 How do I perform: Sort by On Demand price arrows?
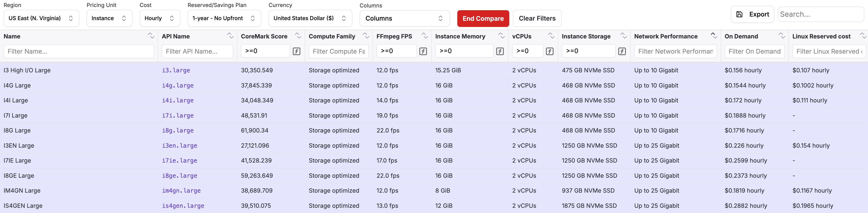(x=782, y=36)
